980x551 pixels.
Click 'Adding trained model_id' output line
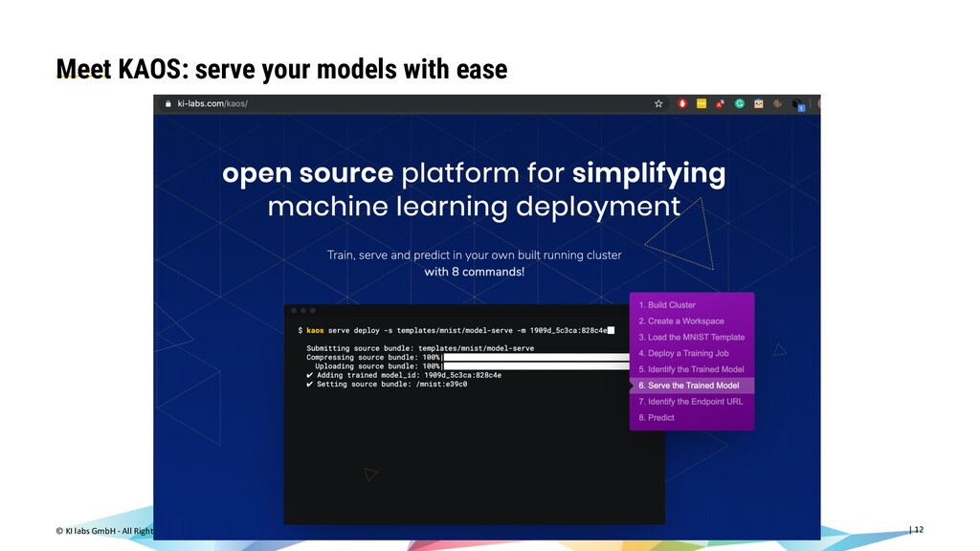[x=404, y=375]
